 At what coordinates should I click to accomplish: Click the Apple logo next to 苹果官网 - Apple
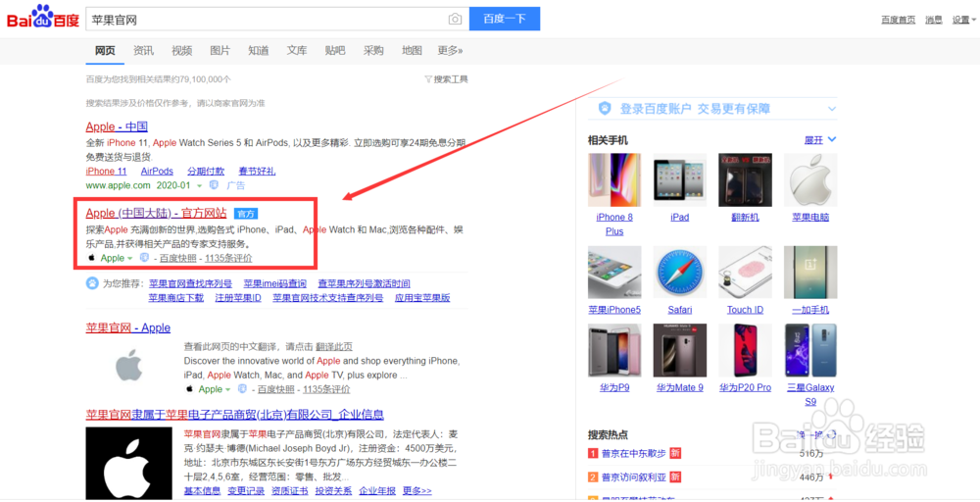128,365
